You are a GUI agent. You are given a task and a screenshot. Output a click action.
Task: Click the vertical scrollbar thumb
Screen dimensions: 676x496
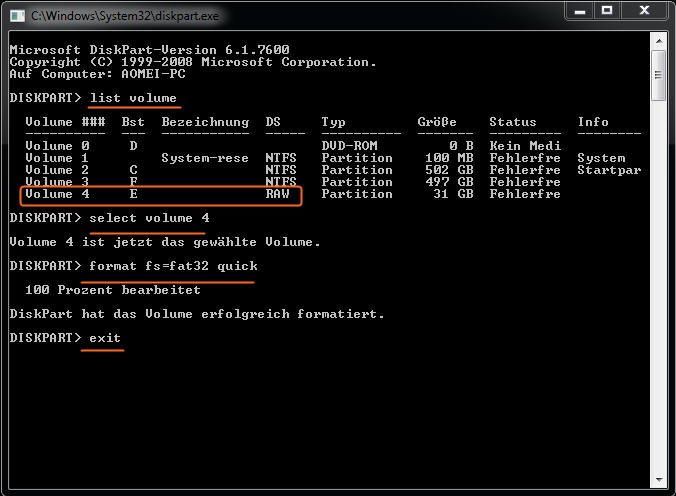tap(659, 76)
